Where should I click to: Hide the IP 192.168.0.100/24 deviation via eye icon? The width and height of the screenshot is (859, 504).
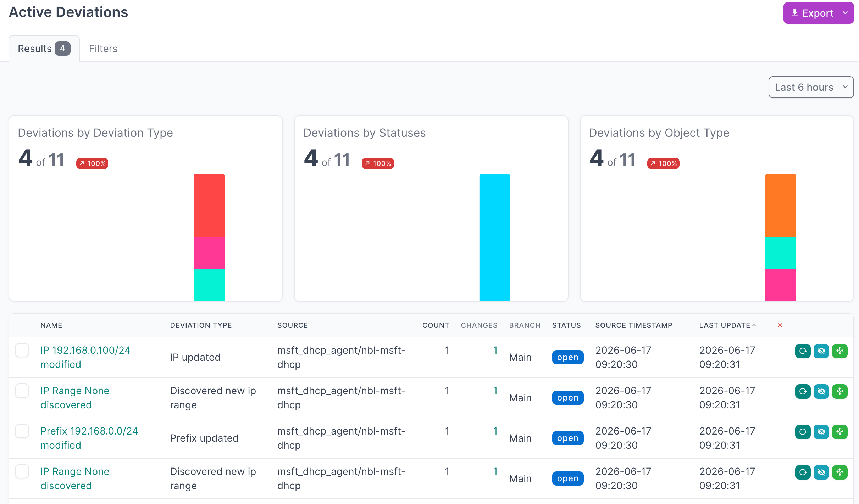[821, 351]
